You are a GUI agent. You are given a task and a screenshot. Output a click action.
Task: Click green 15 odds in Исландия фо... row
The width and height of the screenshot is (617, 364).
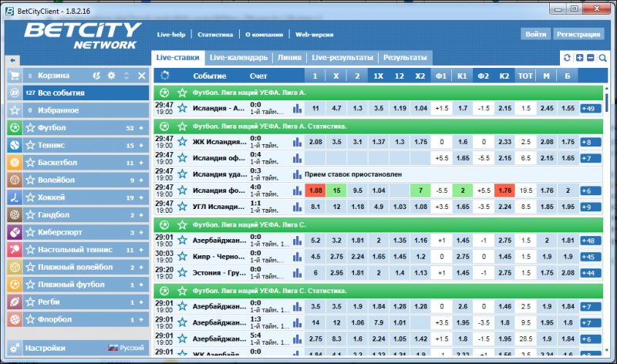click(x=336, y=190)
